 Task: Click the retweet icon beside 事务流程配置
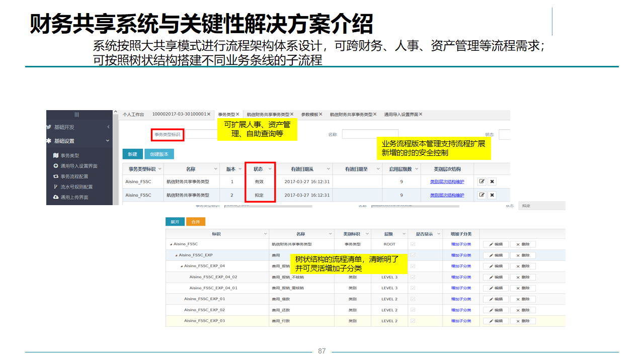click(x=56, y=176)
